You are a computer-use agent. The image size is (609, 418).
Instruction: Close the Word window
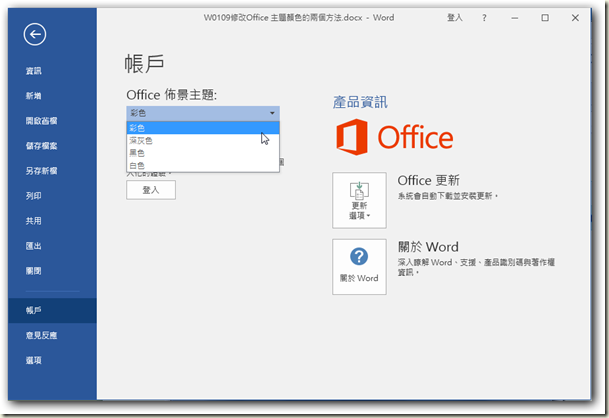coord(575,18)
